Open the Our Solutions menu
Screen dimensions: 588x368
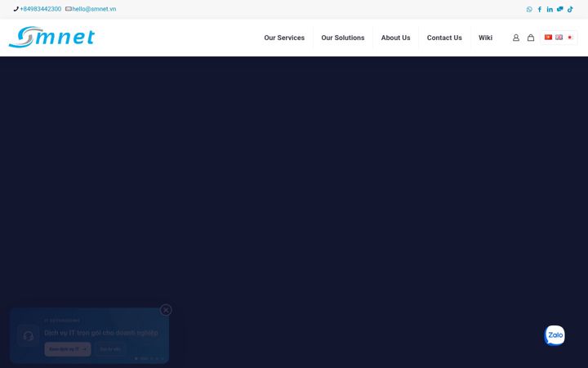pyautogui.click(x=343, y=38)
